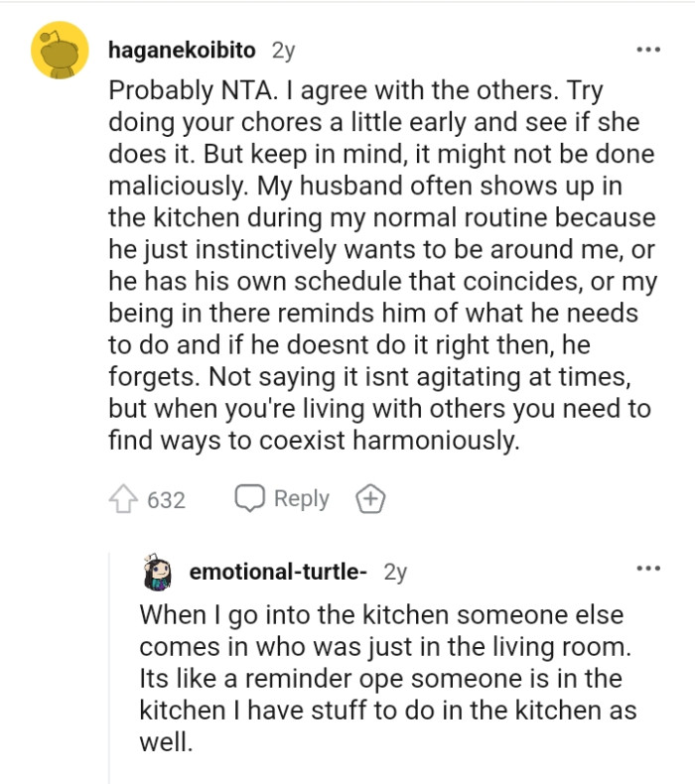Click the speech bubble Reply icon

pyautogui.click(x=249, y=498)
